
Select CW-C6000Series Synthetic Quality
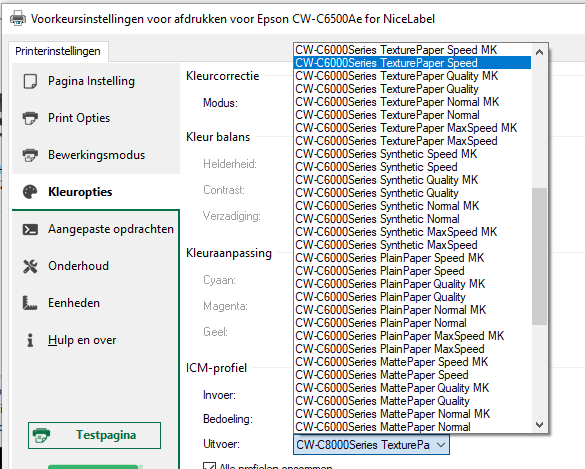click(x=413, y=193)
